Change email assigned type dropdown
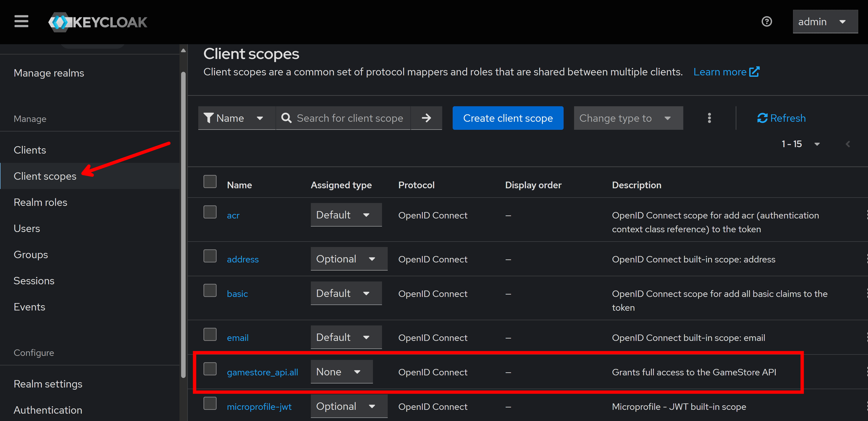The image size is (868, 421). (346, 337)
